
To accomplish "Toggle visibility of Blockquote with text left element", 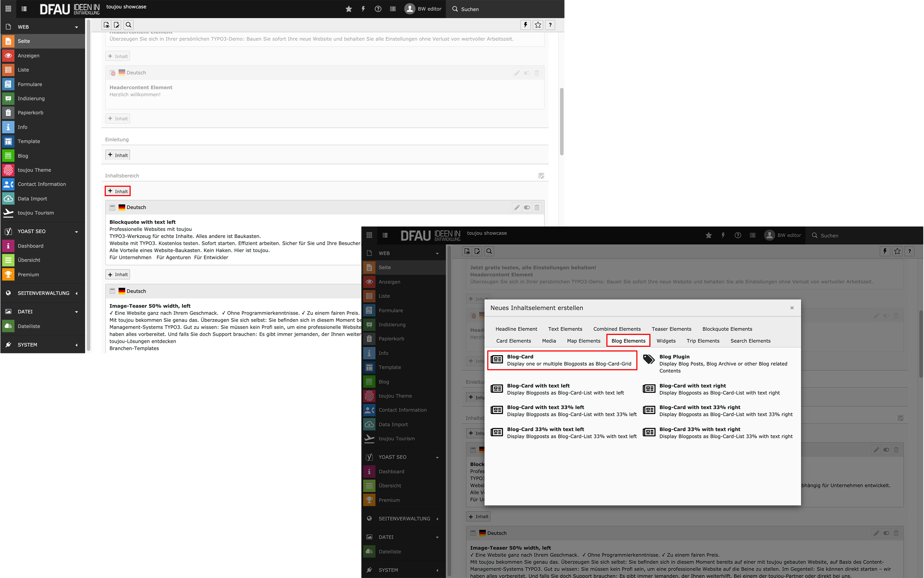I will (527, 207).
